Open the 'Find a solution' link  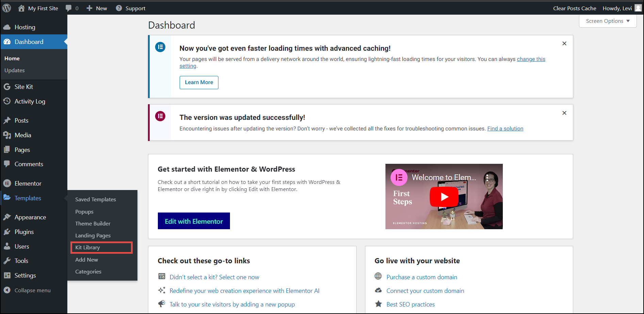pyautogui.click(x=505, y=129)
